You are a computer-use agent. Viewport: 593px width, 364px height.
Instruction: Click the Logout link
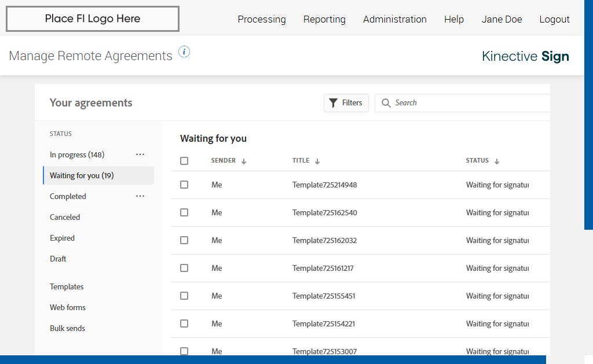point(554,19)
